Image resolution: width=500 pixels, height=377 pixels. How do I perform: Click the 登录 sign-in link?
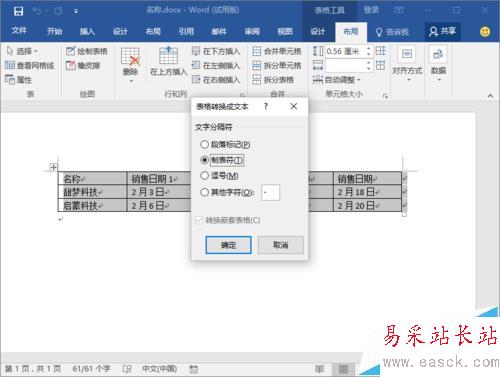pos(371,10)
